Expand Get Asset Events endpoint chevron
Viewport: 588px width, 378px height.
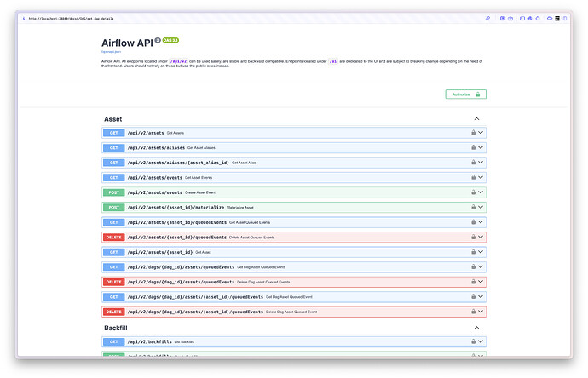481,177
